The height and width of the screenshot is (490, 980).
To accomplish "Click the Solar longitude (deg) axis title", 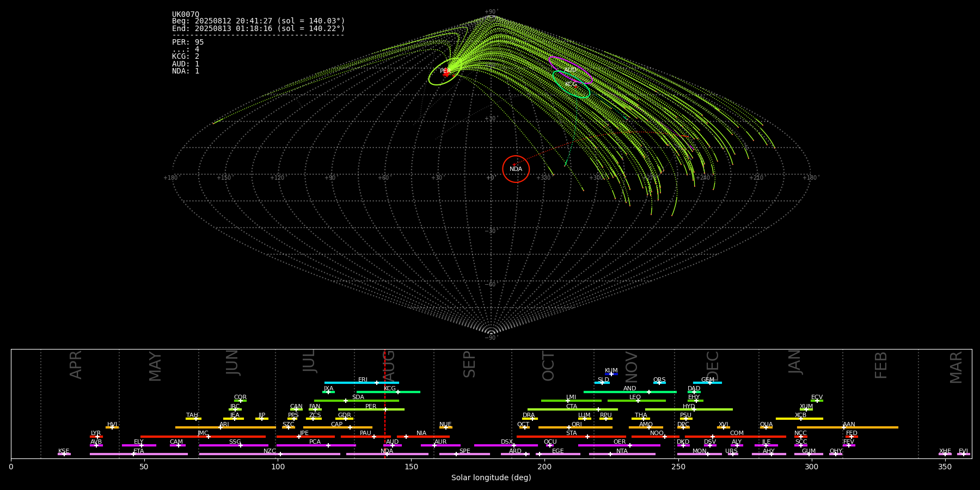I will pos(491,478).
